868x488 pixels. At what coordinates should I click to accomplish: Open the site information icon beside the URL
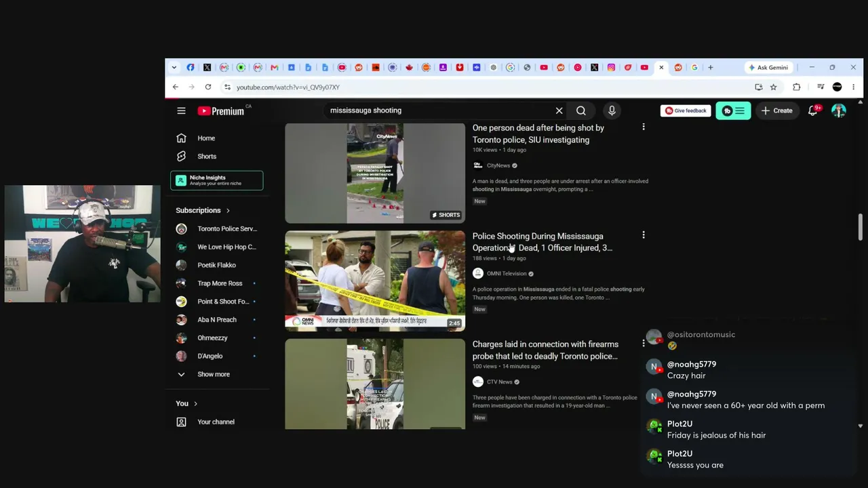coord(227,87)
